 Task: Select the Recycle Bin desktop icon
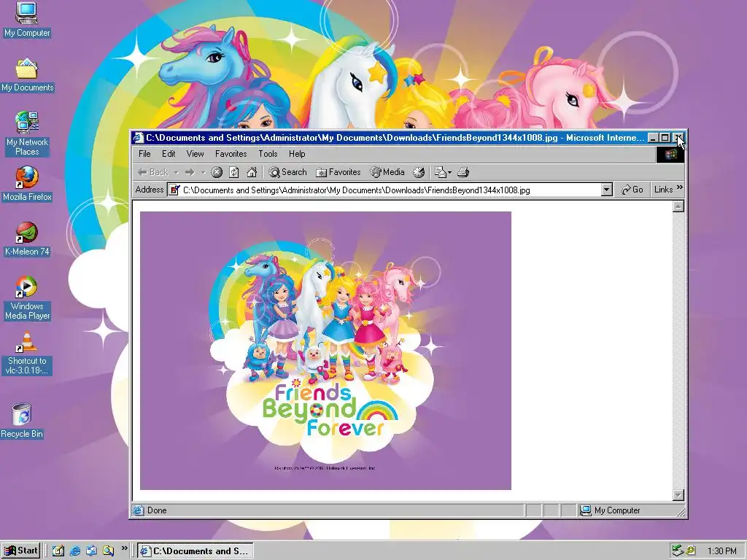22,421
